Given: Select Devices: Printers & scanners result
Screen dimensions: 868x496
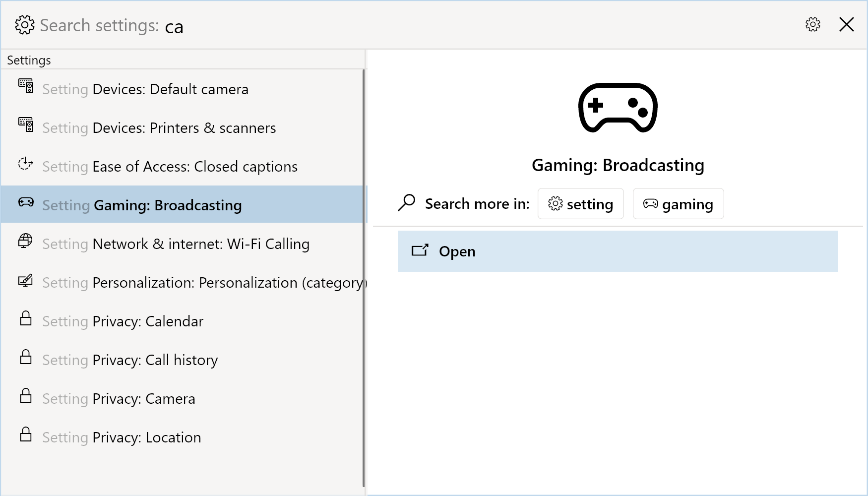Looking at the screenshot, I should (x=182, y=127).
